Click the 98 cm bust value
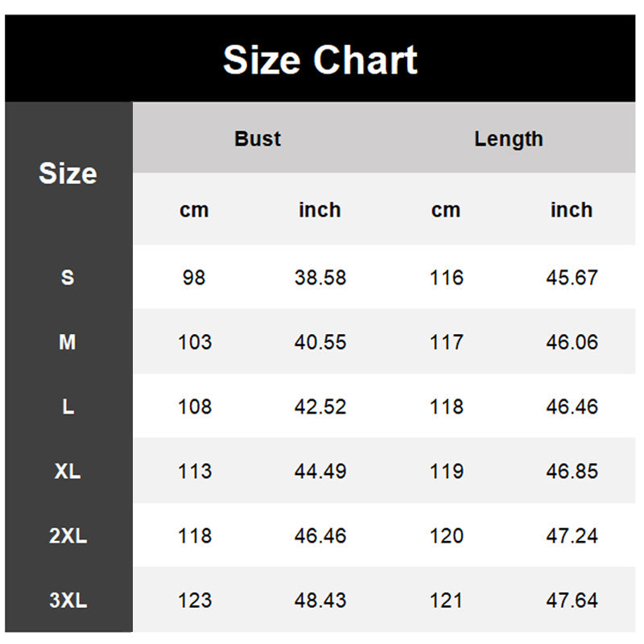 coord(194,278)
